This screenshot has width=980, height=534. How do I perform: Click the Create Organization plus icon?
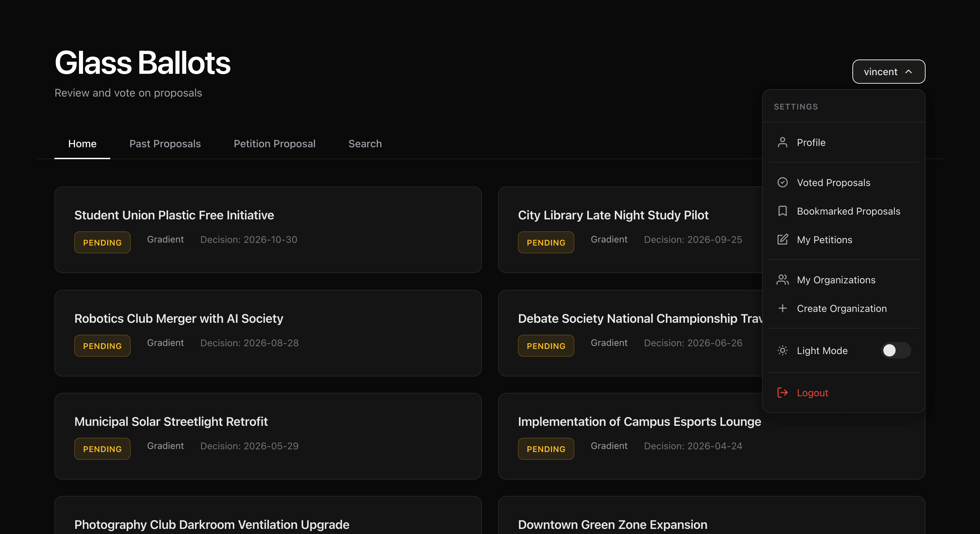coord(782,308)
